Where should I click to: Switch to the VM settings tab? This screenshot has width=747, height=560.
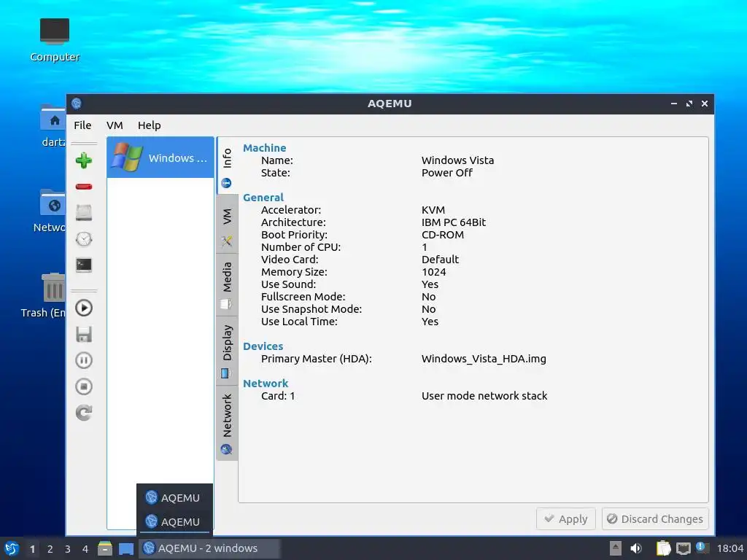[228, 224]
